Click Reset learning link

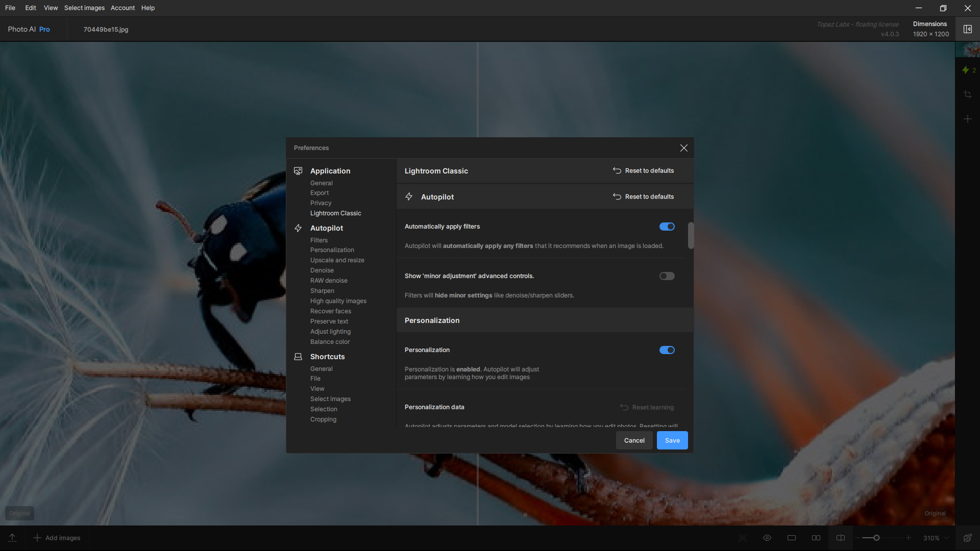(x=647, y=407)
